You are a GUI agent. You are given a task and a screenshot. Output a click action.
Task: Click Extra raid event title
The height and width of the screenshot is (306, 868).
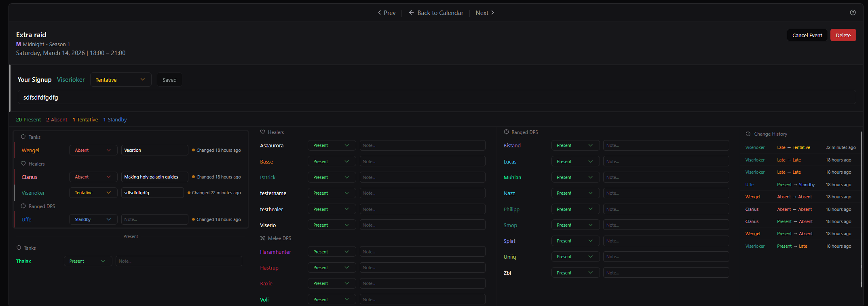(31, 35)
